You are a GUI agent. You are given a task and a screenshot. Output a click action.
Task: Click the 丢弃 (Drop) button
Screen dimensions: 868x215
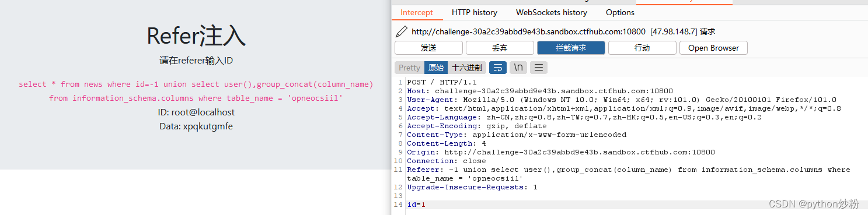pyautogui.click(x=500, y=48)
